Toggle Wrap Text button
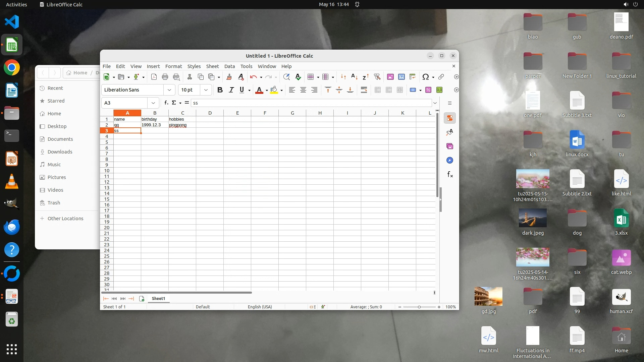The height and width of the screenshot is (362, 644). [x=364, y=90]
